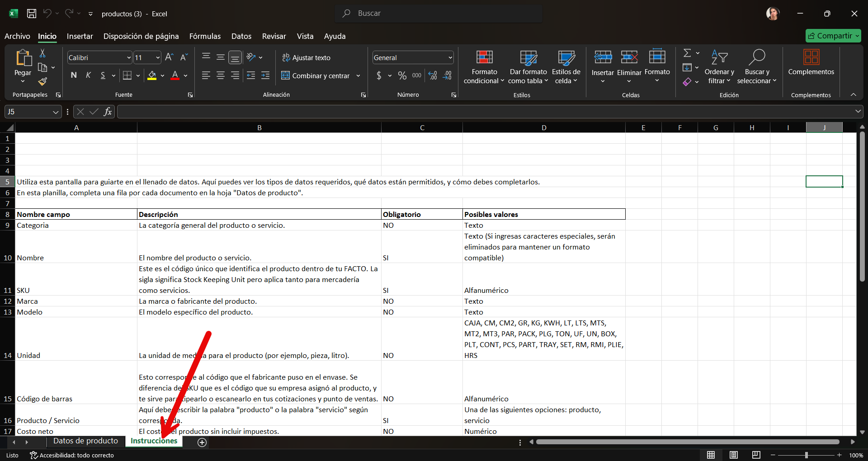Apply percent style format
Viewport: 868px width, 461px height.
(x=402, y=75)
